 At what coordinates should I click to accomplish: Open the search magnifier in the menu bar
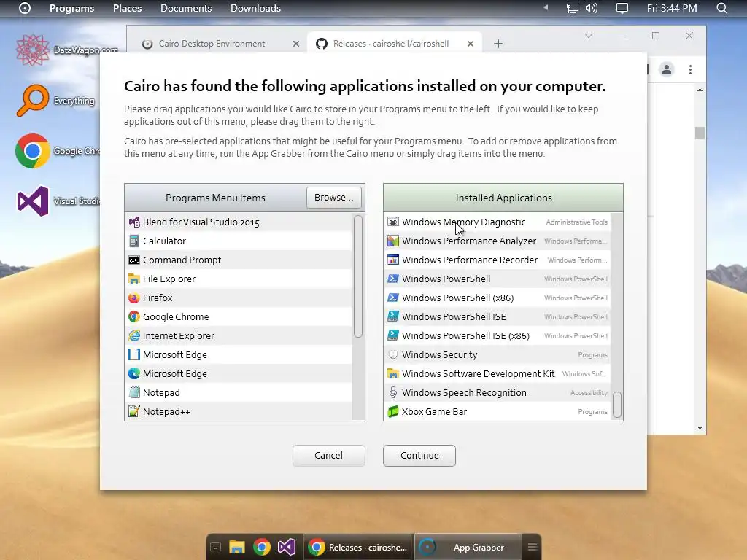coord(722,8)
